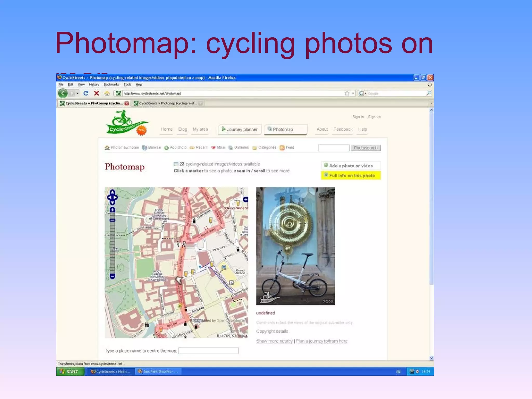
Task: Click the Windows Start button
Action: click(x=70, y=371)
